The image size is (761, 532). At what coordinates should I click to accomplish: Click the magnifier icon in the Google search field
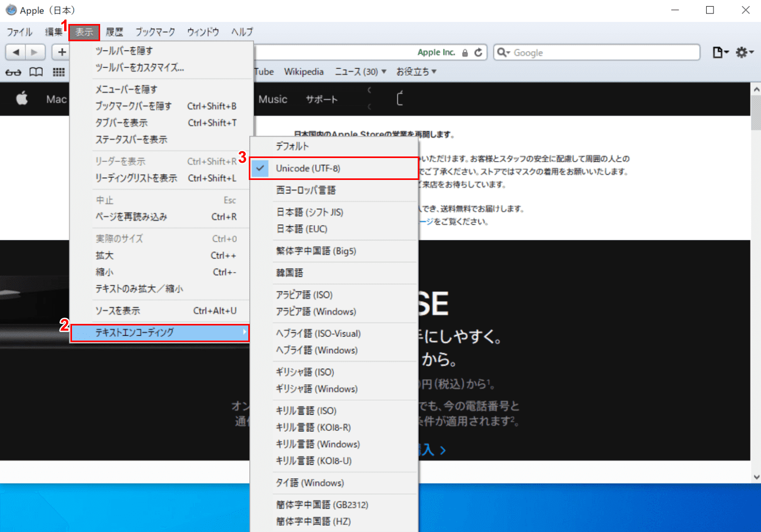pyautogui.click(x=503, y=52)
